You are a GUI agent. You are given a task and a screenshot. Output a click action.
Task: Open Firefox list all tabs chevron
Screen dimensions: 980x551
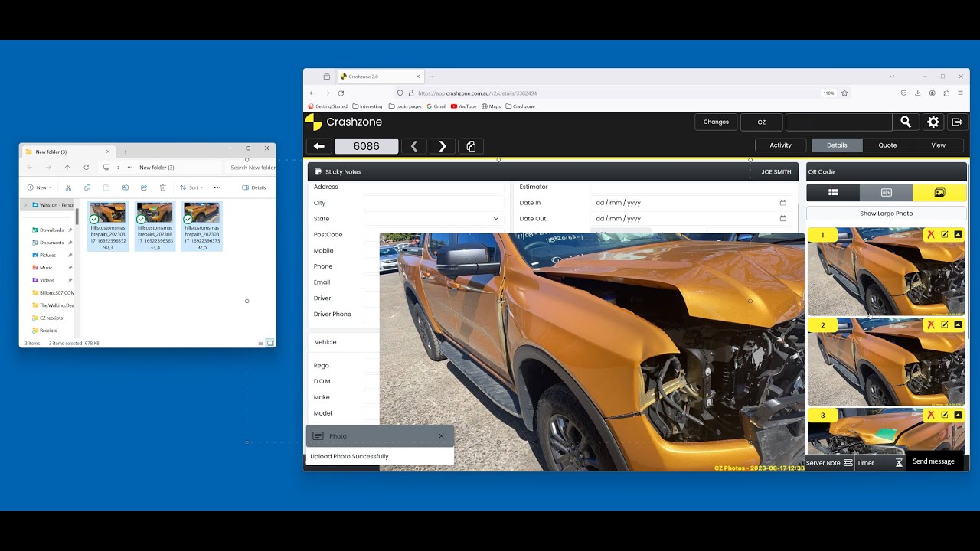click(x=892, y=77)
